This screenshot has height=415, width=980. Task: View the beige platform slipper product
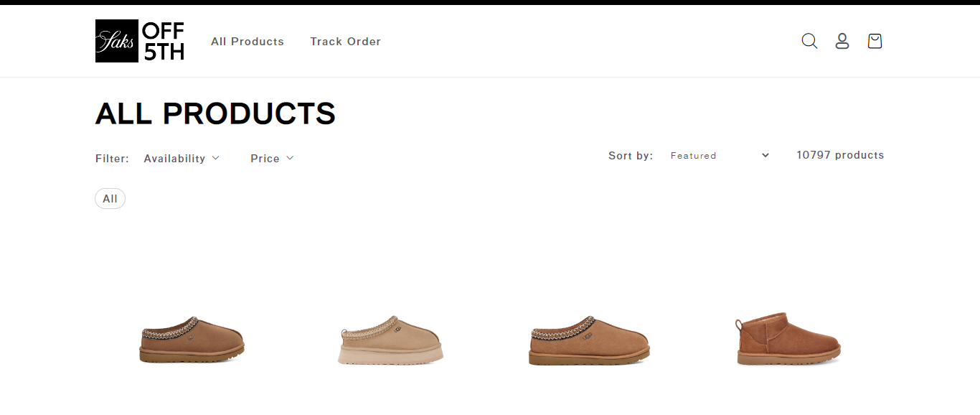click(x=390, y=340)
